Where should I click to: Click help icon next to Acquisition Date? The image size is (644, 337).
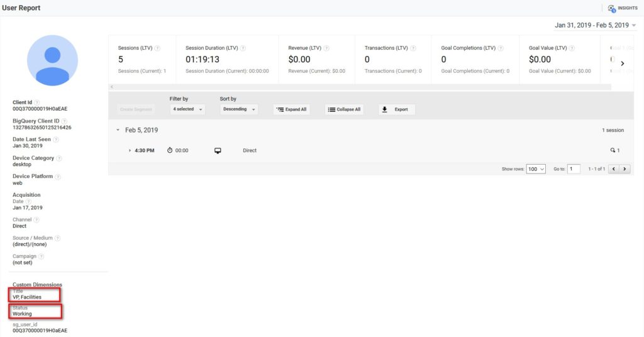point(28,202)
